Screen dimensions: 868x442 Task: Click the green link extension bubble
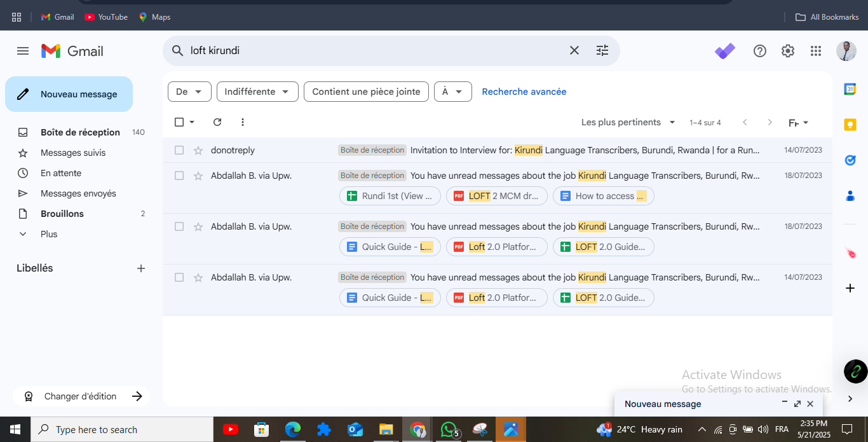pos(855,371)
